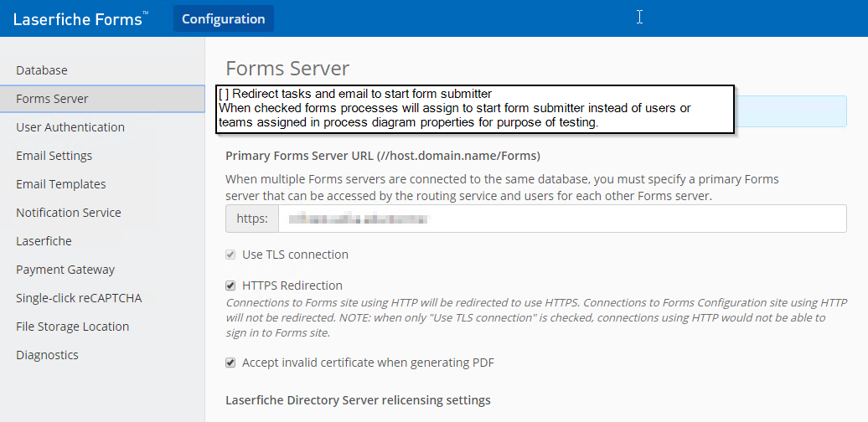This screenshot has height=422, width=868.
Task: Go to Email Settings
Action: click(x=54, y=156)
